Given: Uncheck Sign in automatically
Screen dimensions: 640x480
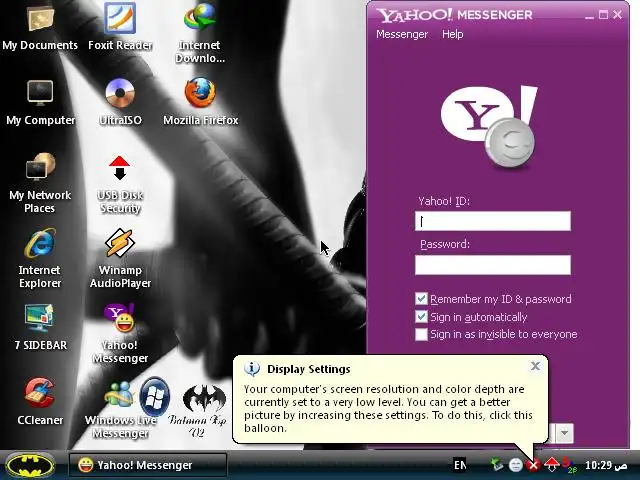Looking at the screenshot, I should (x=421, y=317).
